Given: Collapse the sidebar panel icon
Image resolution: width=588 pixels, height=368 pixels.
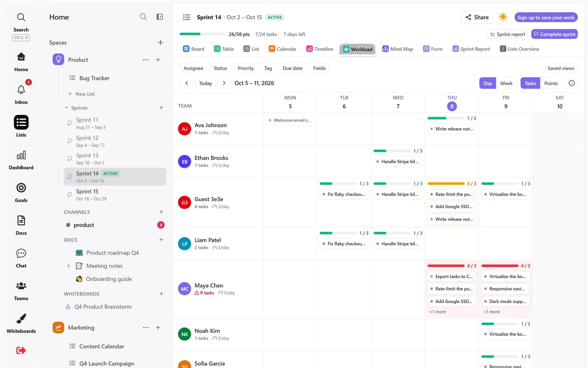Looking at the screenshot, I should pyautogui.click(x=160, y=17).
